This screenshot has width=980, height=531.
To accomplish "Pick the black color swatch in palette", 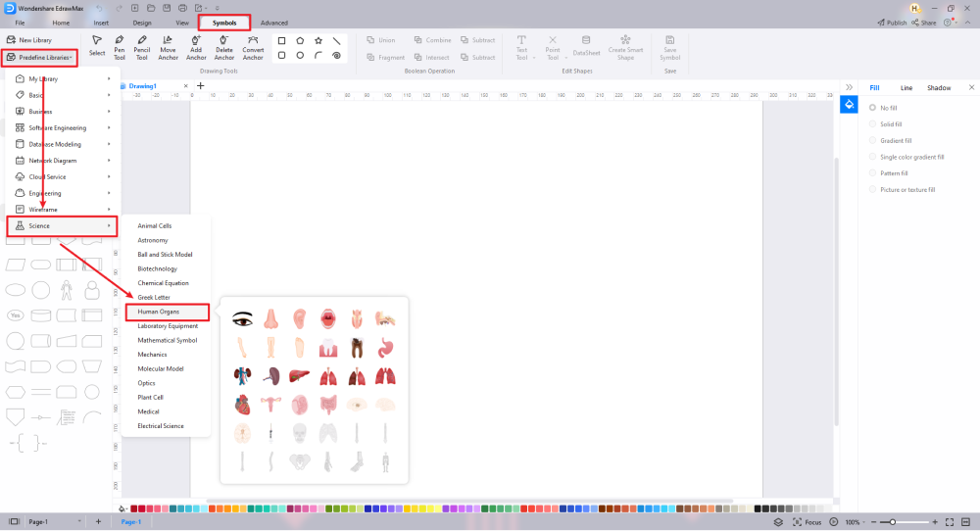I will pos(758,509).
